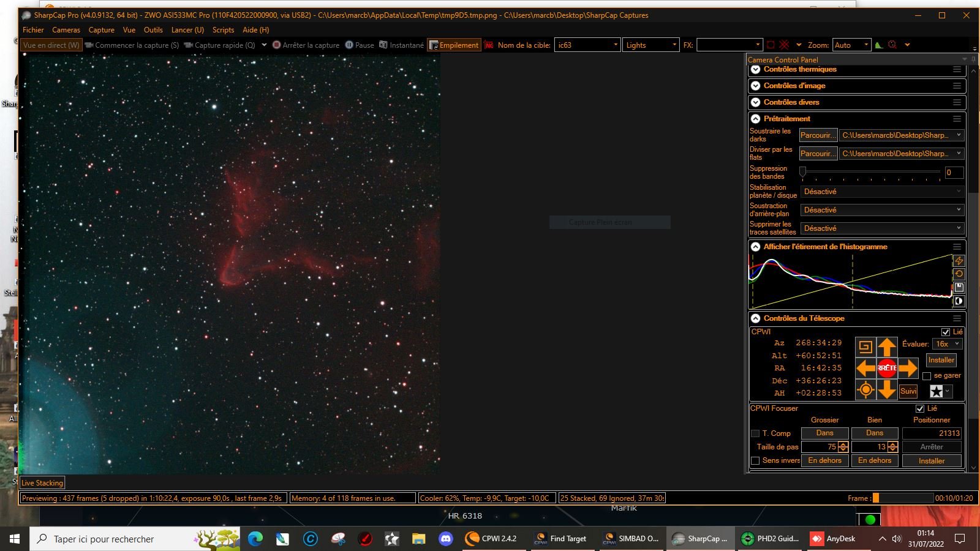The image size is (980, 551).
Task: Apply histogram auto-stretch lightning bolt
Action: tap(959, 261)
